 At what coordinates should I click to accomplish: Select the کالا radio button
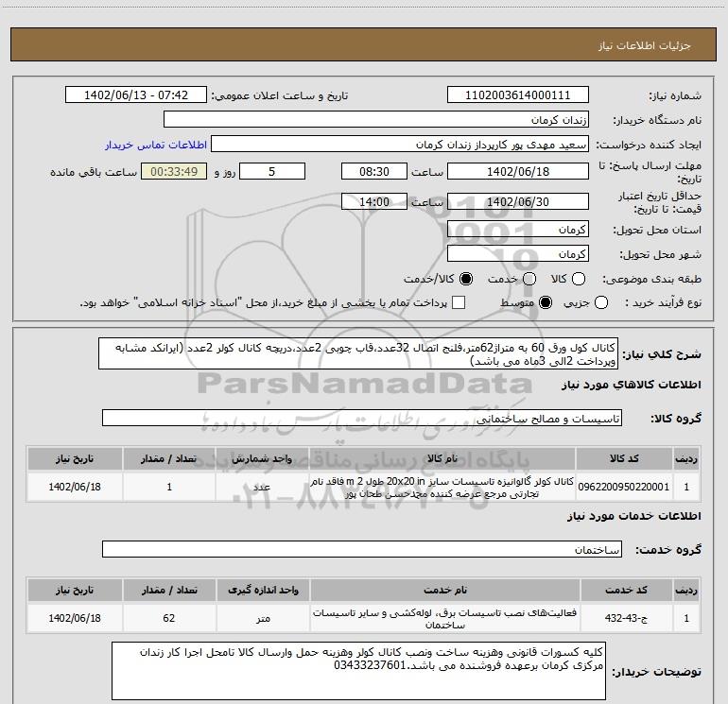coord(581,279)
